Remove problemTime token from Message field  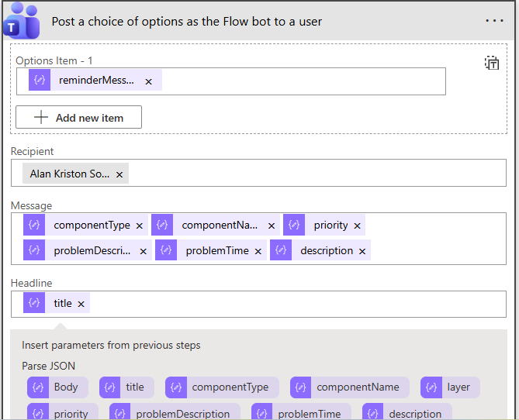pyautogui.click(x=258, y=251)
